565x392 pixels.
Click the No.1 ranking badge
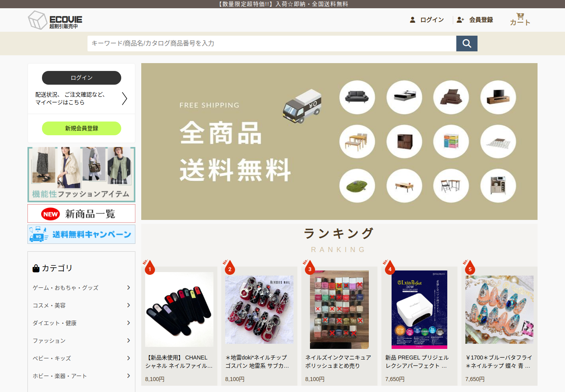149,267
